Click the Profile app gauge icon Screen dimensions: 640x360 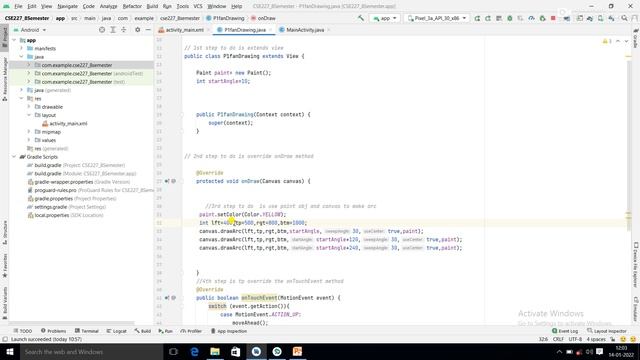point(531,18)
